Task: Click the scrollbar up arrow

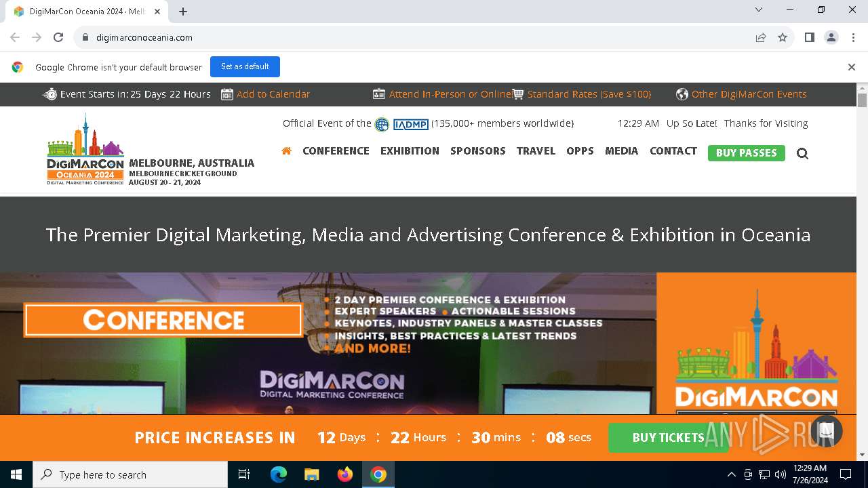Action: [x=862, y=88]
